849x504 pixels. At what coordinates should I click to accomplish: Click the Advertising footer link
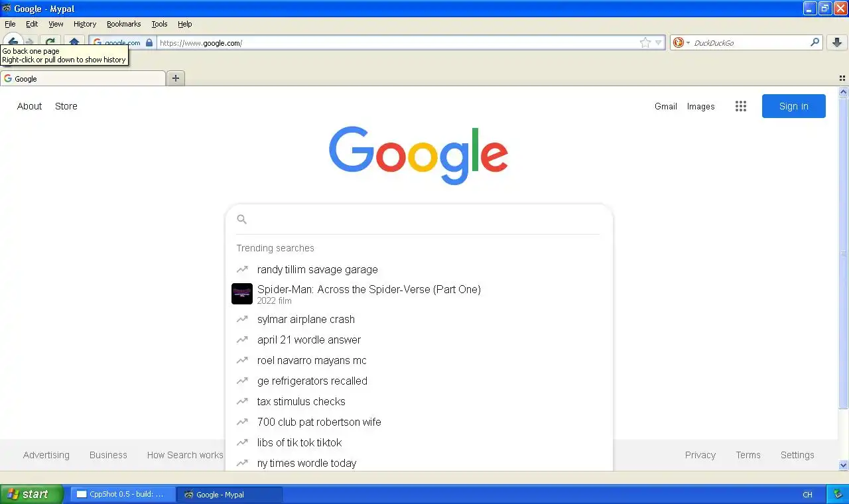click(46, 455)
